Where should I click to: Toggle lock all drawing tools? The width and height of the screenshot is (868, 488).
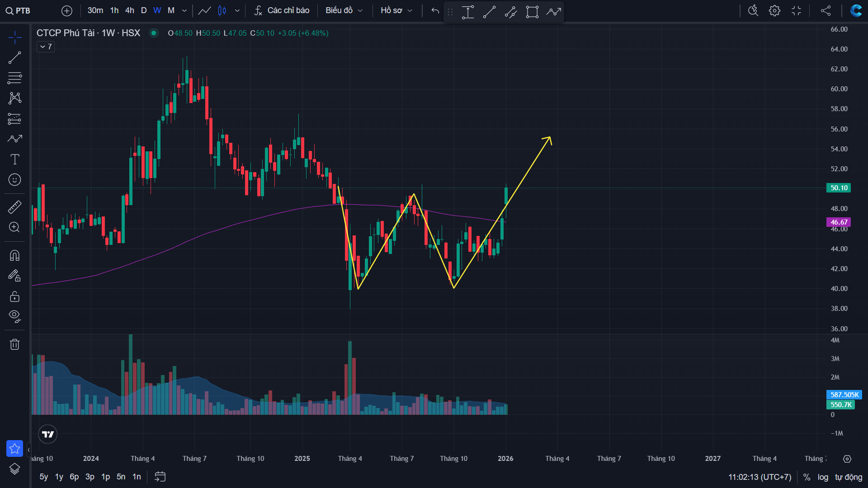point(14,296)
